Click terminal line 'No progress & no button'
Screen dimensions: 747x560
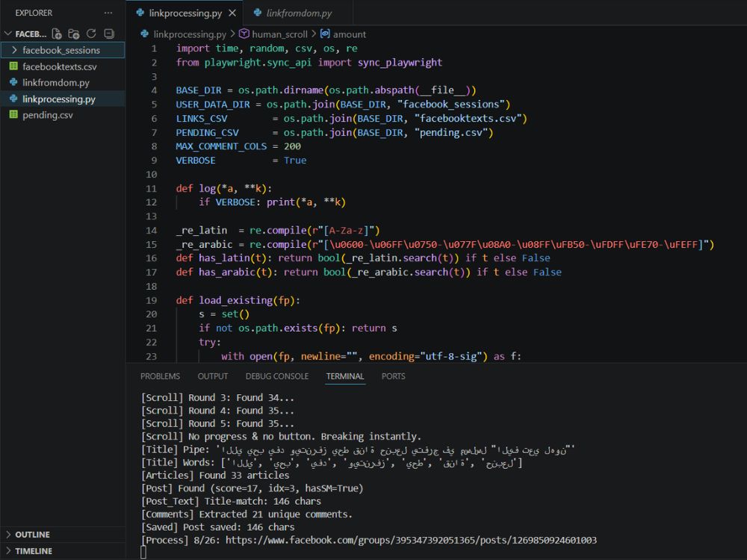tap(281, 436)
